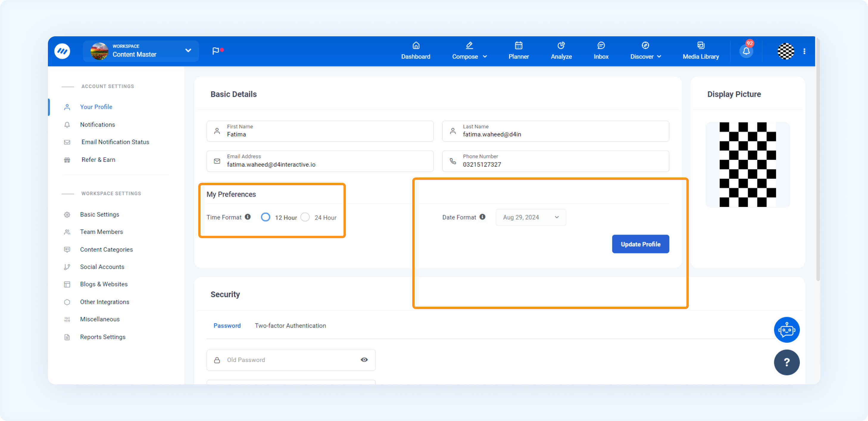Select the 12 Hour time format

click(266, 217)
